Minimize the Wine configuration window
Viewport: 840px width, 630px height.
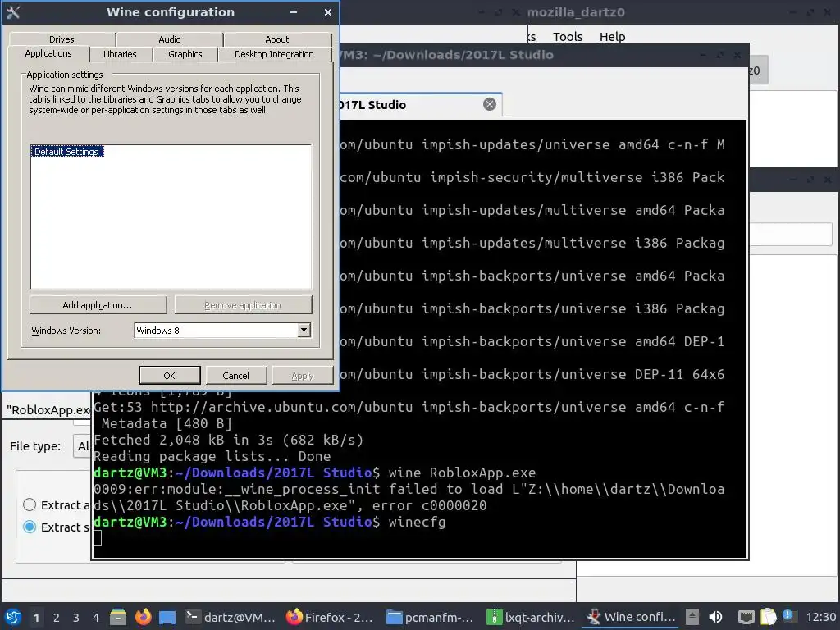(x=294, y=12)
